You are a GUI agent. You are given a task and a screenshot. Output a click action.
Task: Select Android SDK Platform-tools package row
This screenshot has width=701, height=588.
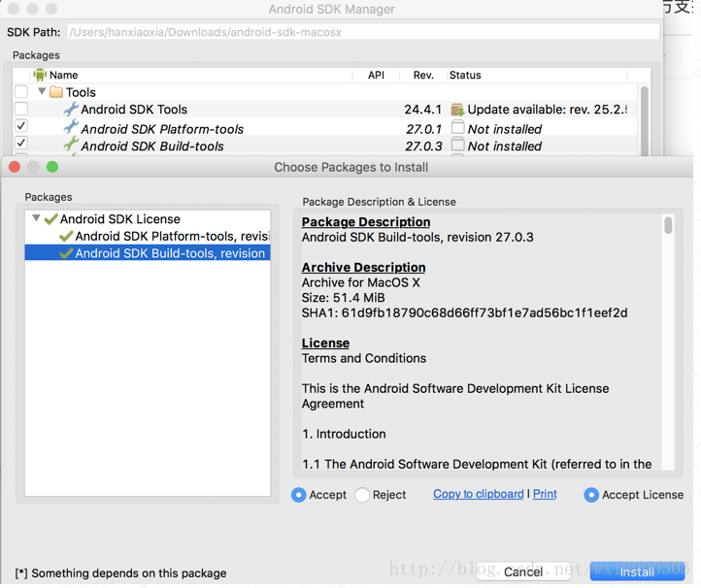click(148, 236)
